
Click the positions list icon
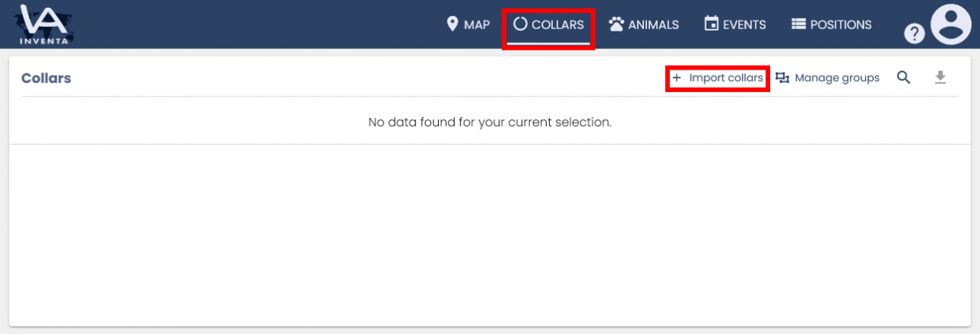tap(799, 25)
